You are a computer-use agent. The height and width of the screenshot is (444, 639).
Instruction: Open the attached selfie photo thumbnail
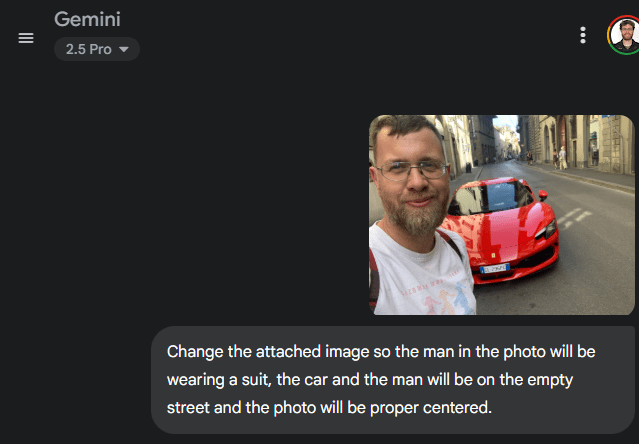pos(502,215)
